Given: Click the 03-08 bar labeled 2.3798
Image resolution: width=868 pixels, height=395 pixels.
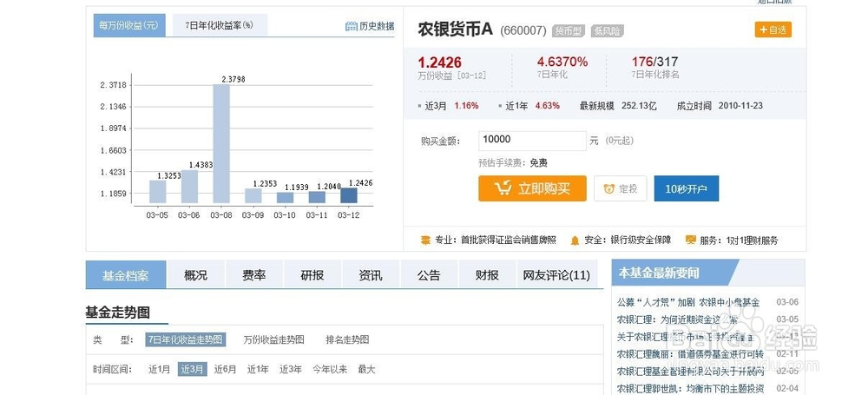Looking at the screenshot, I should (221, 143).
